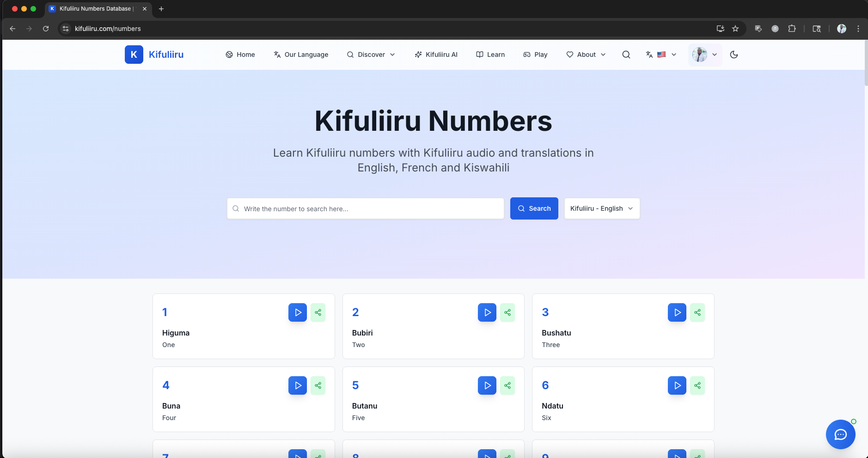Open the Kifuliiru AI page
The height and width of the screenshot is (458, 868).
click(436, 55)
